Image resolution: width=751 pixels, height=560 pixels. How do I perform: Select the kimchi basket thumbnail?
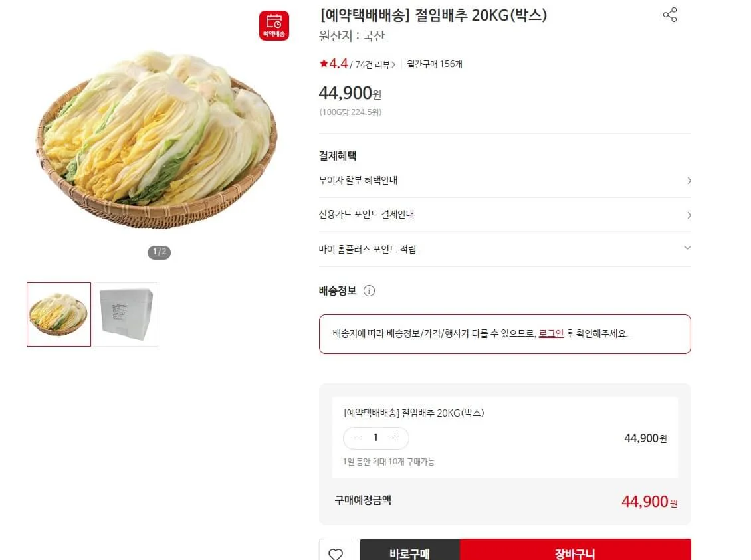pyautogui.click(x=58, y=314)
